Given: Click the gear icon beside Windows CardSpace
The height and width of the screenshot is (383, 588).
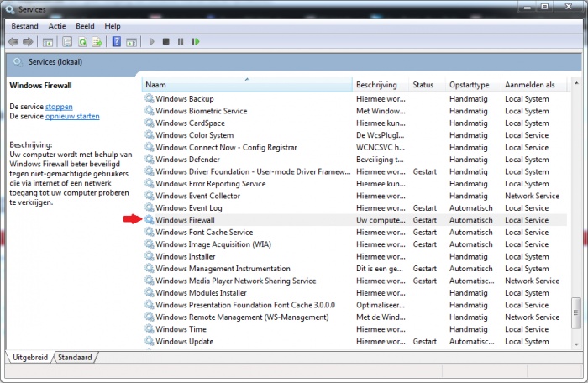Looking at the screenshot, I should click(150, 123).
